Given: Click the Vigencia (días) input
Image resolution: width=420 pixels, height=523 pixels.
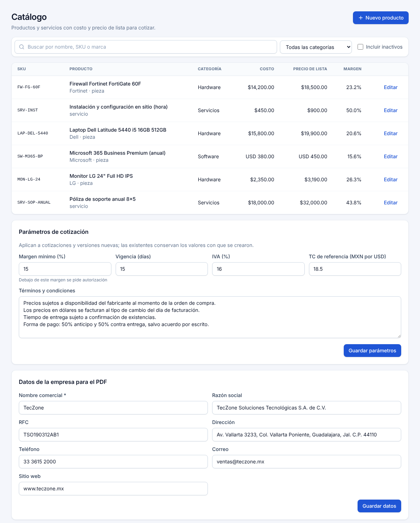Looking at the screenshot, I should (x=162, y=269).
